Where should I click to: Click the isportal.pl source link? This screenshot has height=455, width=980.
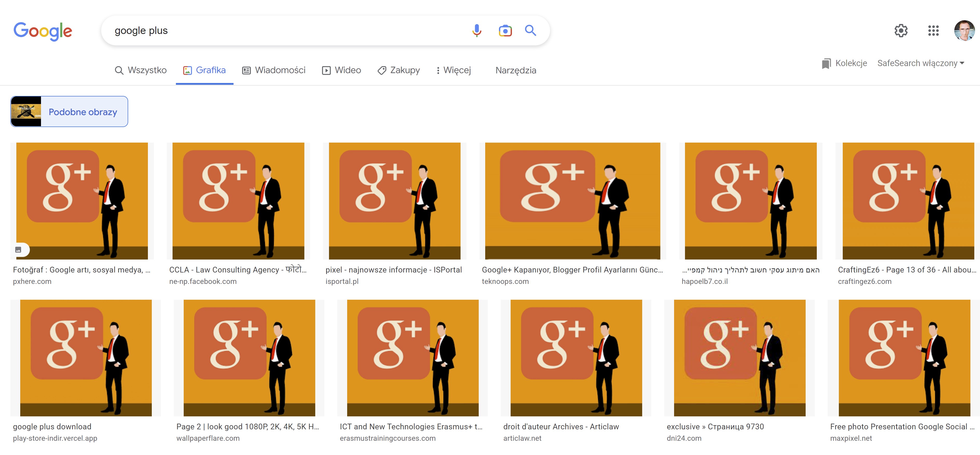pos(342,282)
